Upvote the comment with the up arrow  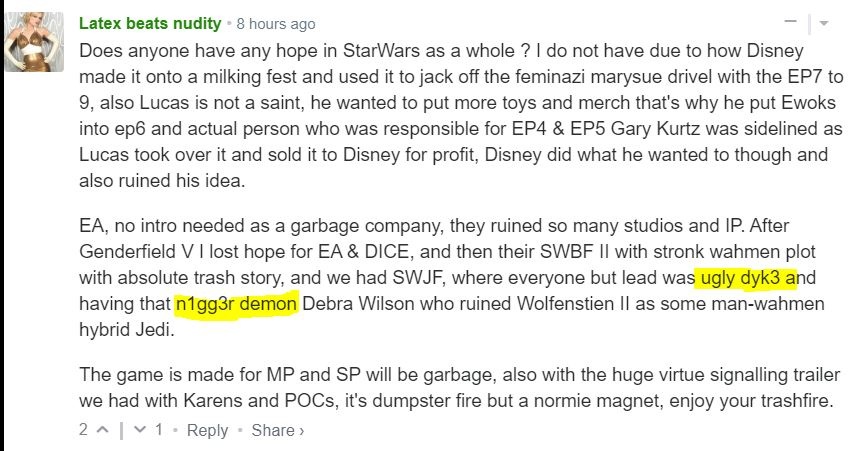click(x=102, y=430)
